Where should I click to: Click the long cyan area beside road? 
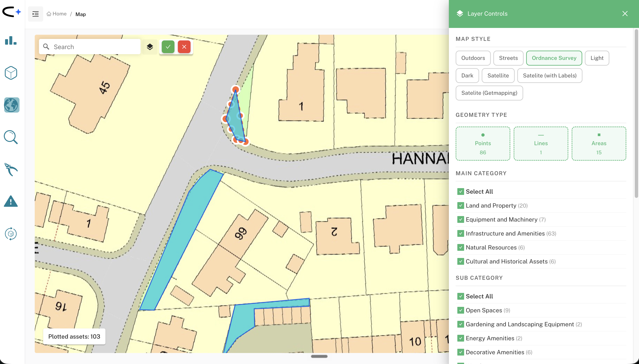(181, 240)
